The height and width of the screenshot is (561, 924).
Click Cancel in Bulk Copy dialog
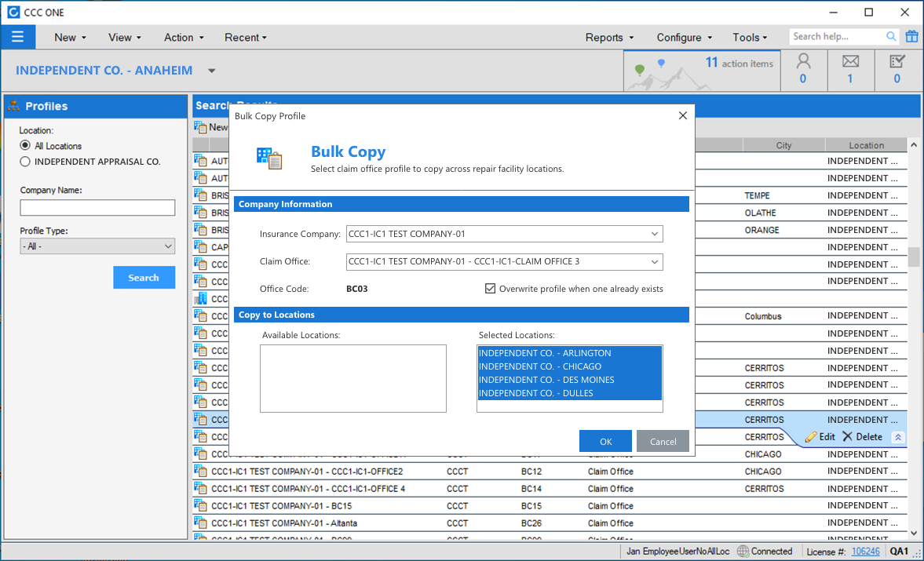coord(663,441)
